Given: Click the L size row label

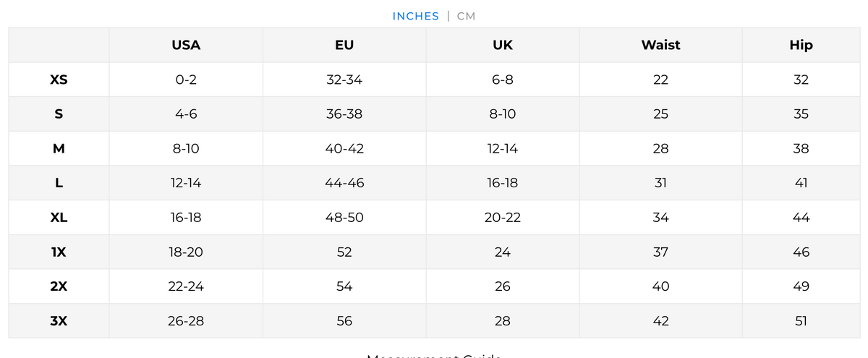Looking at the screenshot, I should point(59,183).
